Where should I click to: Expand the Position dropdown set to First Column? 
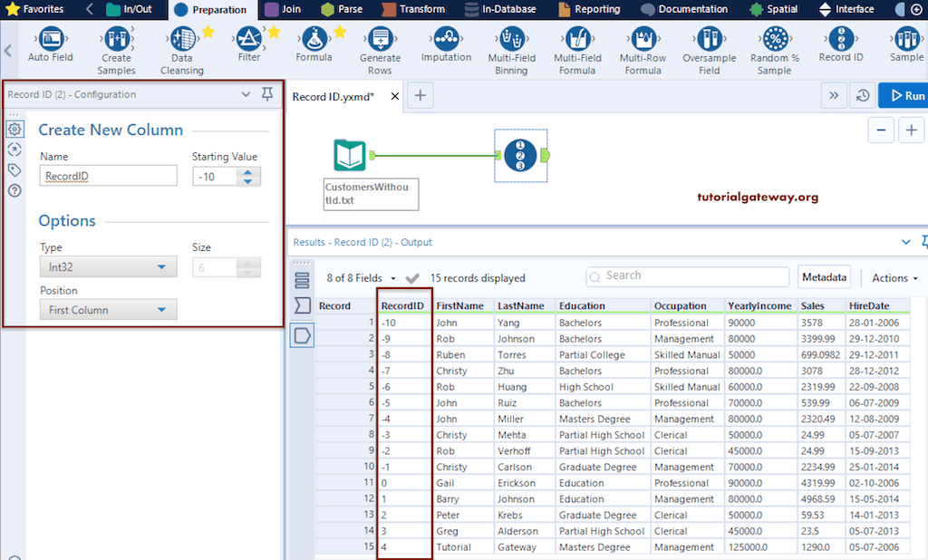(x=109, y=310)
